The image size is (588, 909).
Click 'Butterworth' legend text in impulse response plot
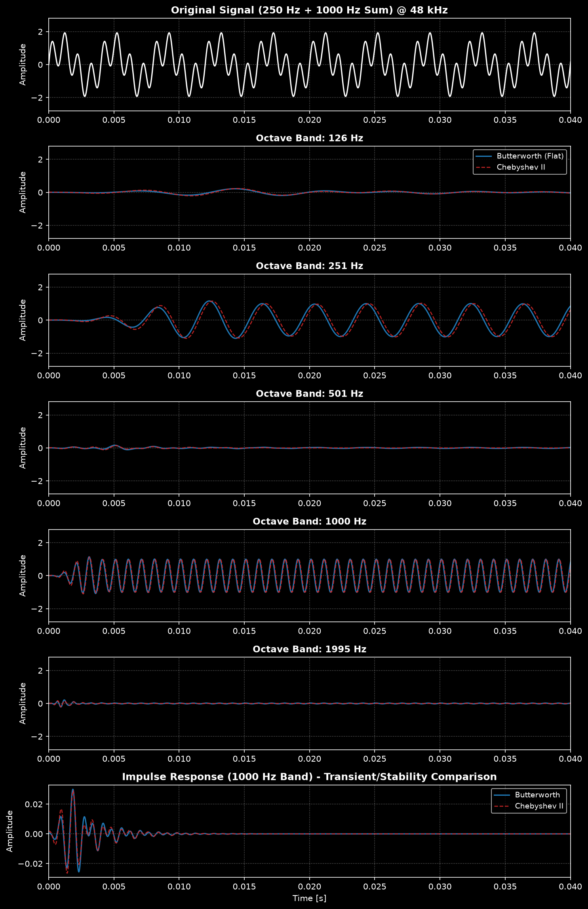[537, 795]
